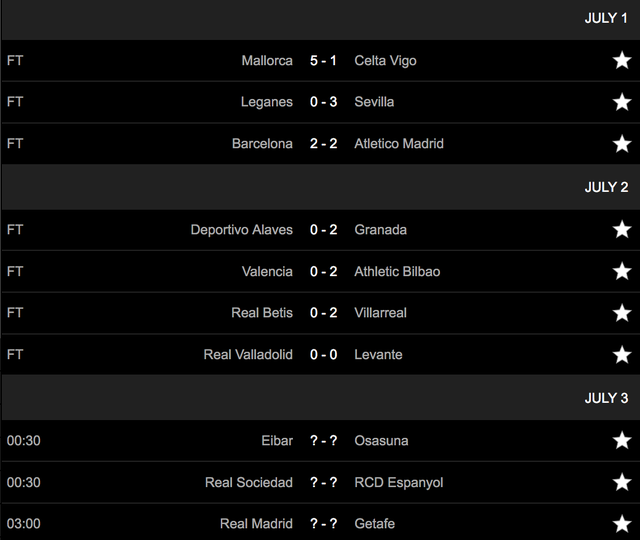The height and width of the screenshot is (540, 640).
Task: Star the Real Sociedad vs RCD Espanyol fixture
Action: coord(622,483)
